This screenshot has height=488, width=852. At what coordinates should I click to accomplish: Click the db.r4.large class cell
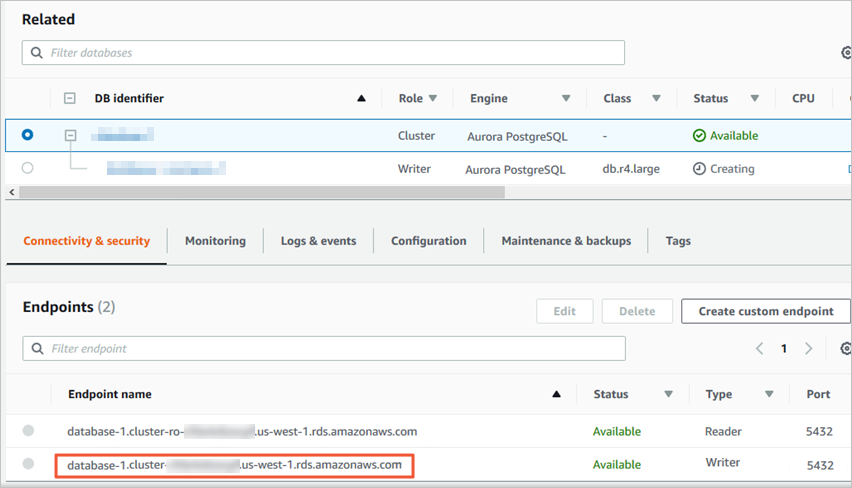coord(631,169)
